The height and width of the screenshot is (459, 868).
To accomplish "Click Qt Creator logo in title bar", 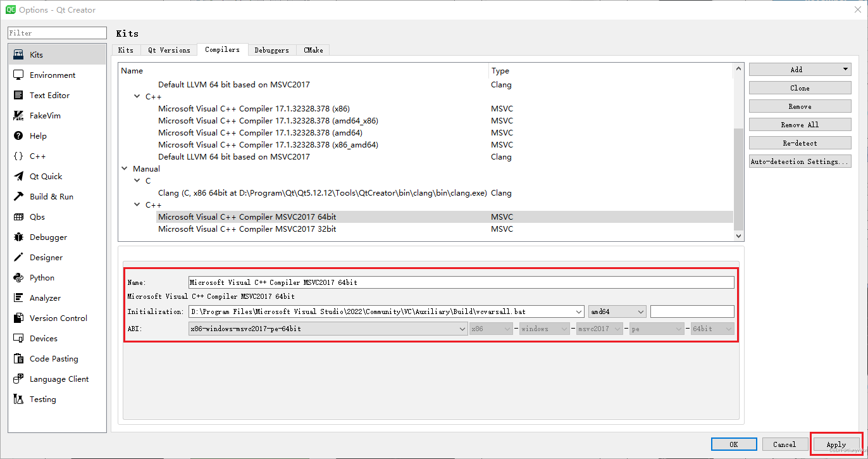I will [11, 9].
